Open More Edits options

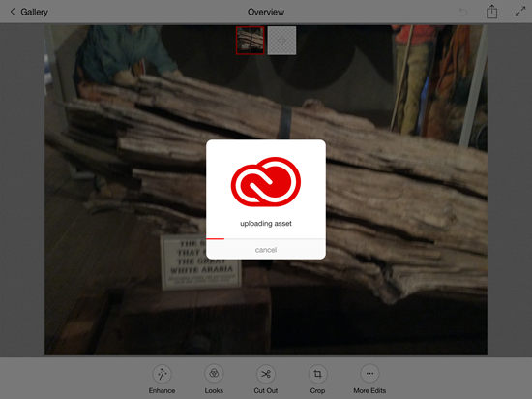369,380
